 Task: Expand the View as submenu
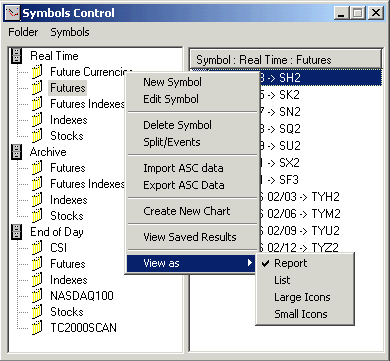(191, 263)
